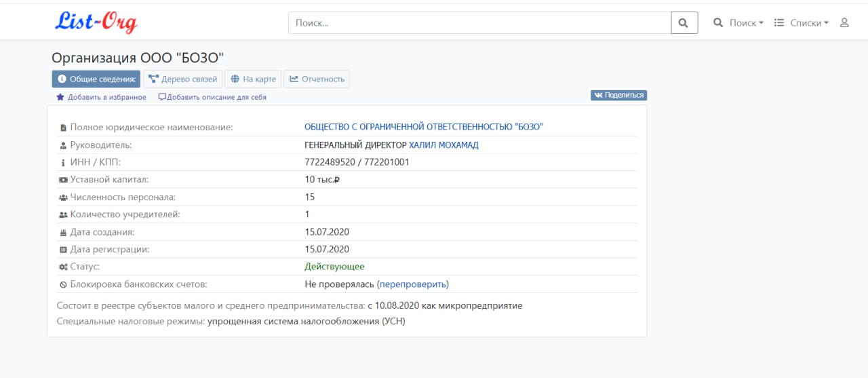Click the cake icon beside Дата создания
Screen dimensions: 868x378
(63, 232)
